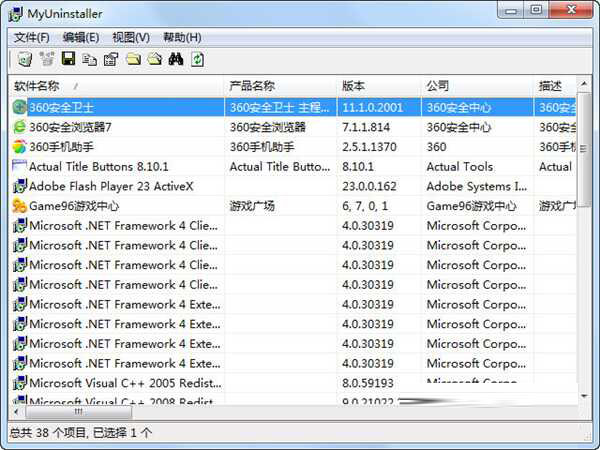
Task: Click the closed yellow folder toolbar icon
Action: tap(133, 60)
